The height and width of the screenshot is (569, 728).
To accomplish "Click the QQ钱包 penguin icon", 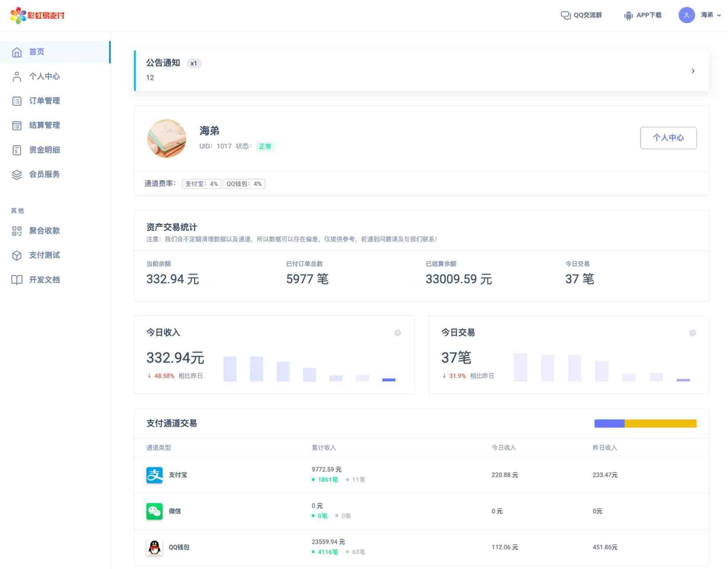I will tap(154, 547).
